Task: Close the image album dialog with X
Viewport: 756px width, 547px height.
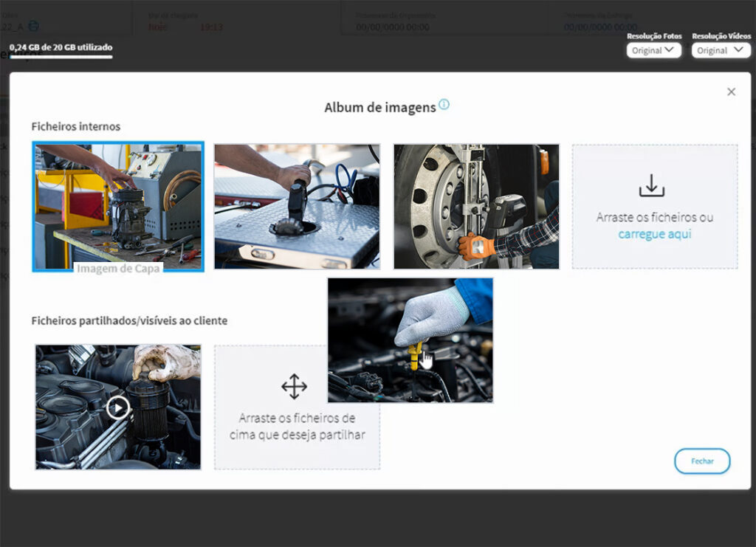Action: point(731,92)
